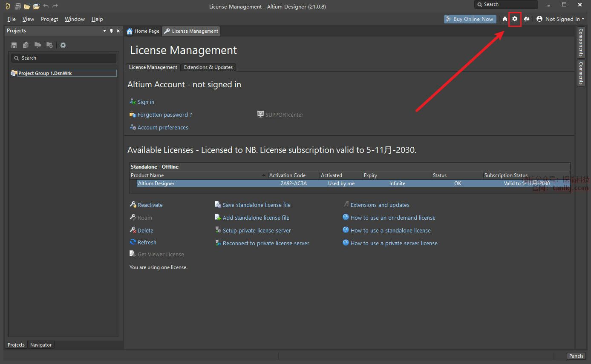591x364 pixels.
Task: Click the house icon beside Buy Online Now
Action: click(505, 19)
